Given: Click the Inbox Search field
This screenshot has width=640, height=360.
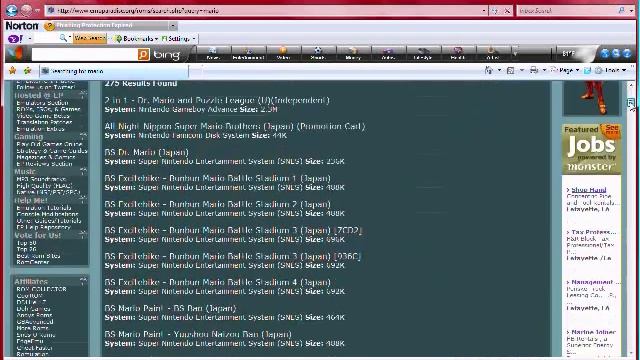Looking at the screenshot, I should click(567, 11).
